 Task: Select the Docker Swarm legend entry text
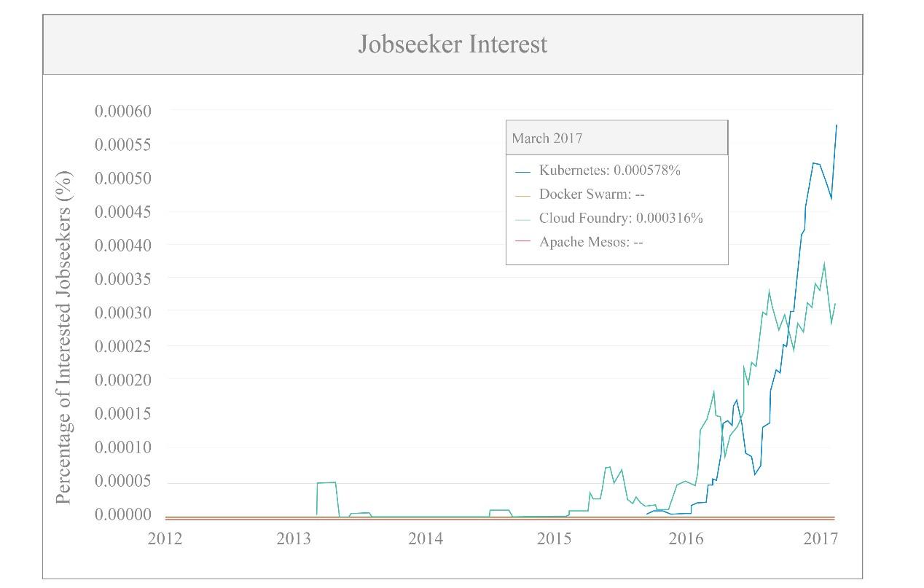[592, 195]
